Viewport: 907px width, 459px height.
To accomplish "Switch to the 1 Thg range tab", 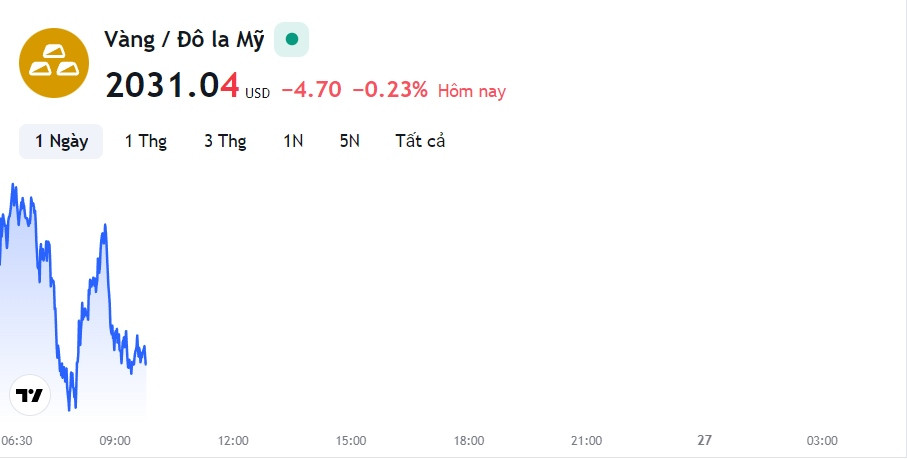I will [x=146, y=141].
